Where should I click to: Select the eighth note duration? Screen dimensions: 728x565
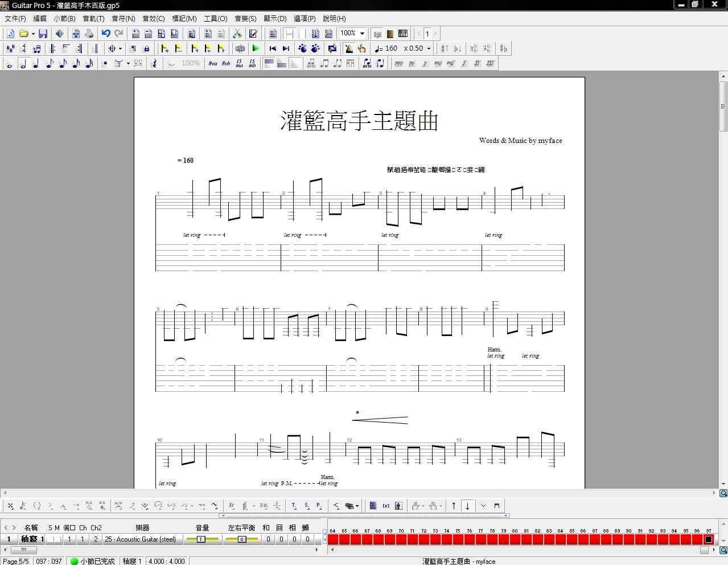point(49,63)
